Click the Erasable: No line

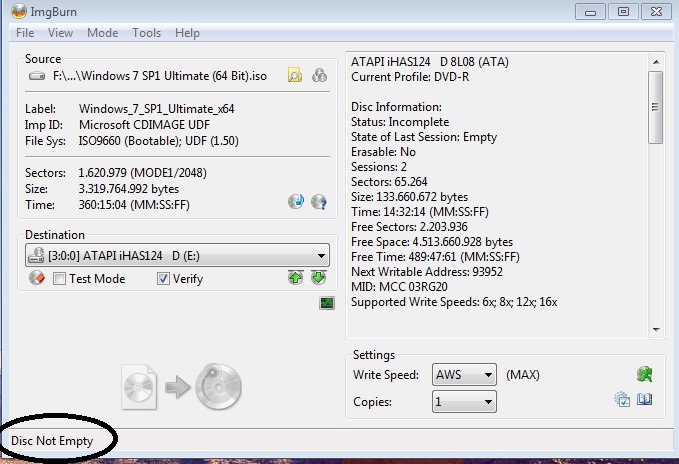click(x=383, y=152)
